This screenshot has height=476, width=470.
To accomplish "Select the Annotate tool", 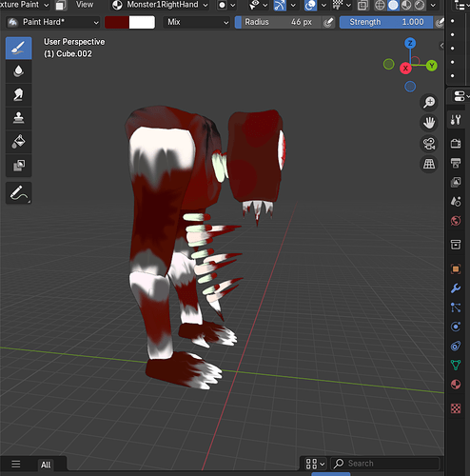I will tap(18, 192).
